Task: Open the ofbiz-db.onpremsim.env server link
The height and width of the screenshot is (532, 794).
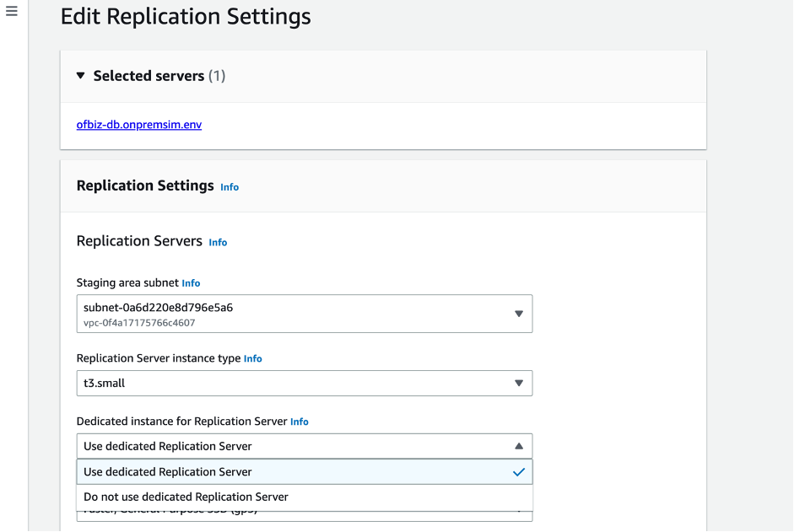Action: [x=138, y=125]
